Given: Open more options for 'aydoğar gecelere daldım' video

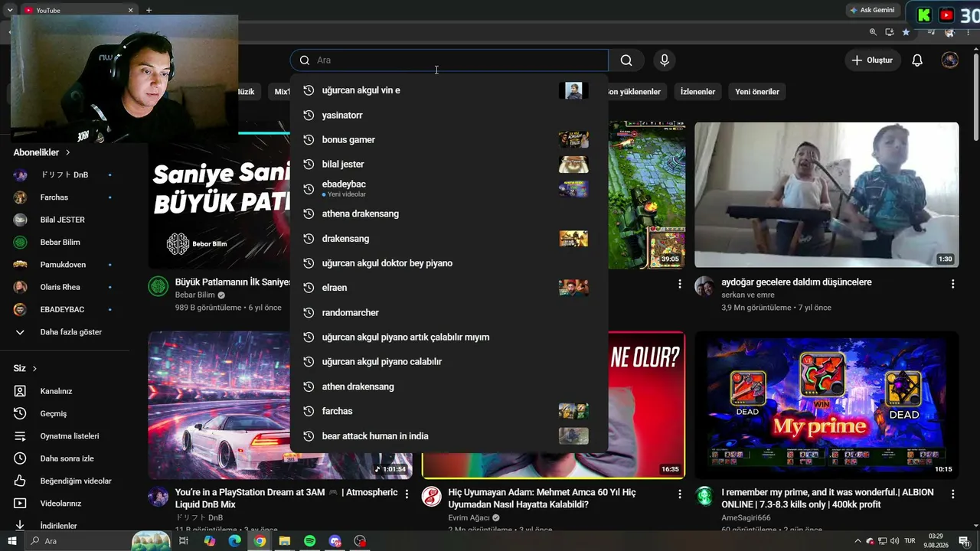Looking at the screenshot, I should (952, 284).
